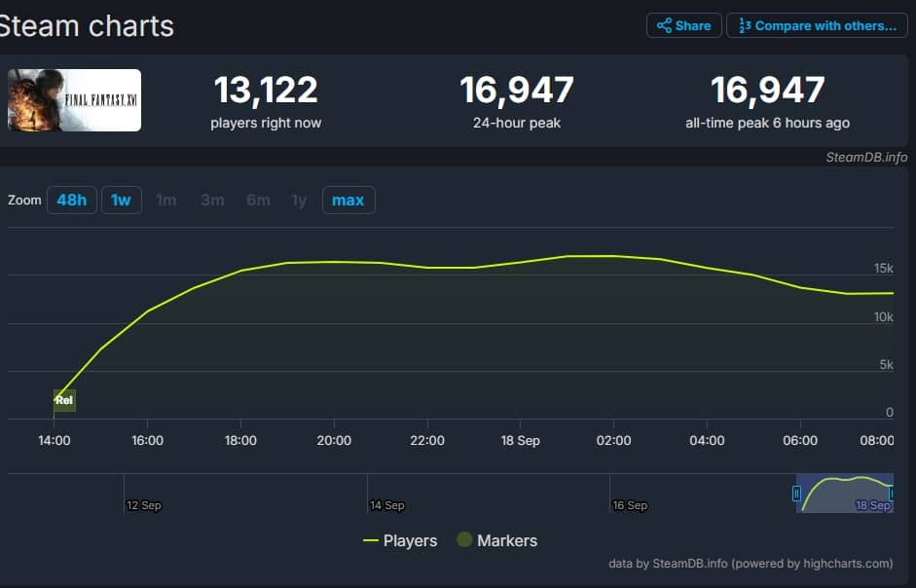Click the 02:00 axis label
Viewport: 916px width, 588px height.
pyautogui.click(x=613, y=441)
